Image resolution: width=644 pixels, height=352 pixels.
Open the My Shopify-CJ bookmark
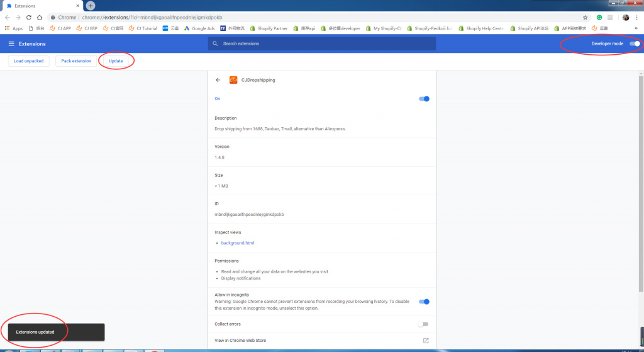click(383, 28)
